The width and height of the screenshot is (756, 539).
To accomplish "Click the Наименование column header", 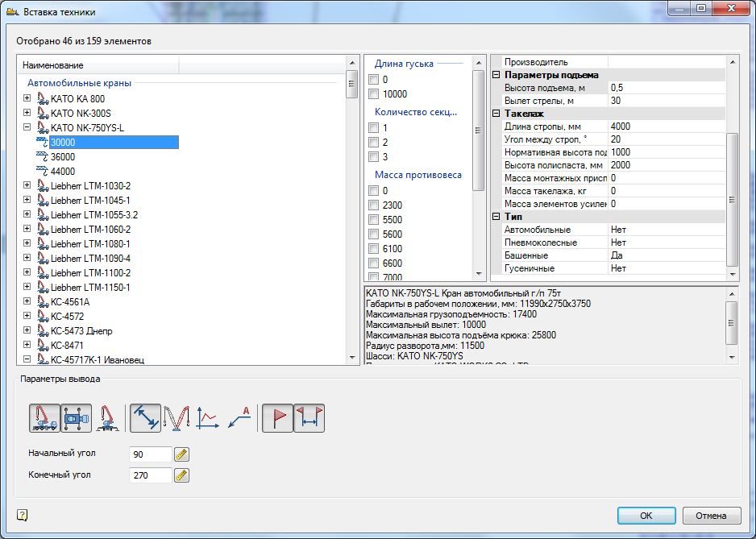I will (98, 65).
